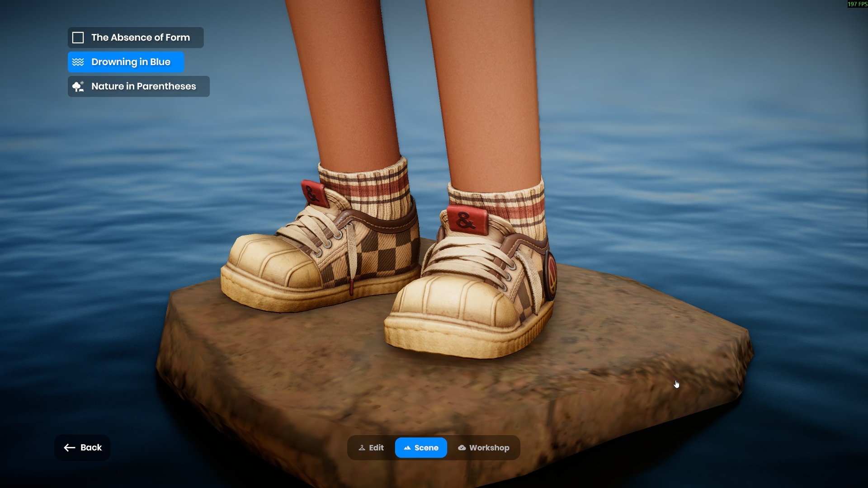868x488 pixels.
Task: Select the Drowning in Blue scene option
Action: pos(130,62)
